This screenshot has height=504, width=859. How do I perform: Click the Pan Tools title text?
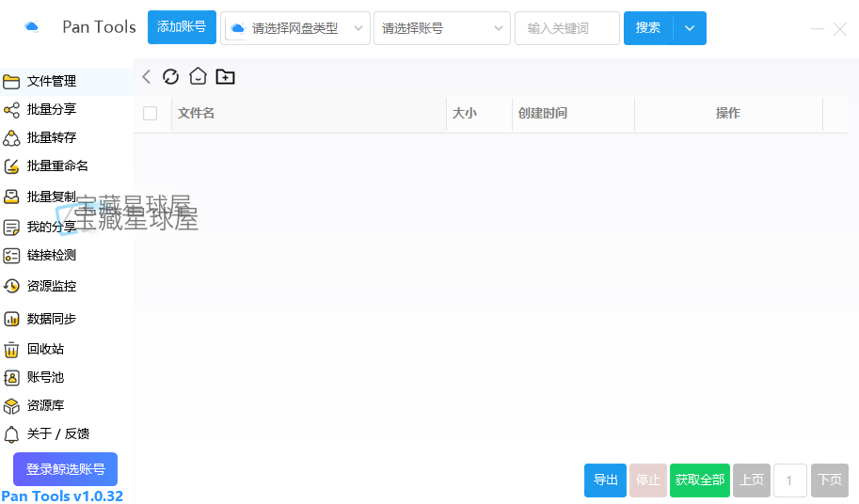pos(99,27)
